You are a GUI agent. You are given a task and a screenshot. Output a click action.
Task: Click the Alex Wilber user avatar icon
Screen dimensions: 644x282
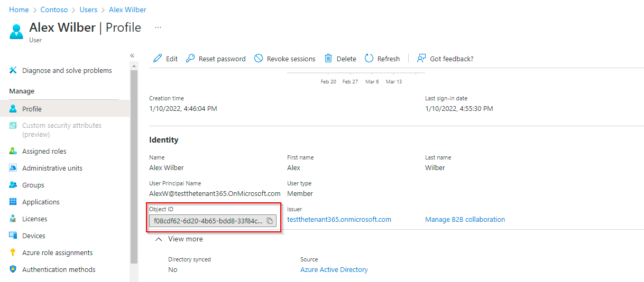pos(16,31)
